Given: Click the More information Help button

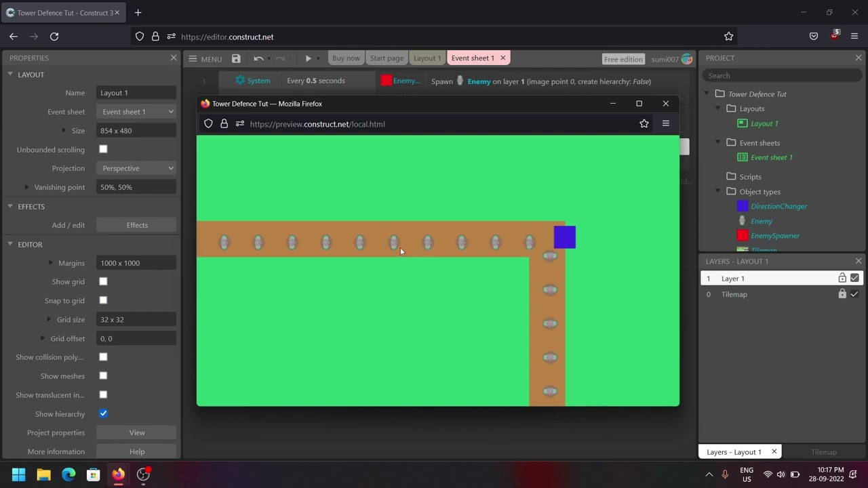Looking at the screenshot, I should point(136,451).
